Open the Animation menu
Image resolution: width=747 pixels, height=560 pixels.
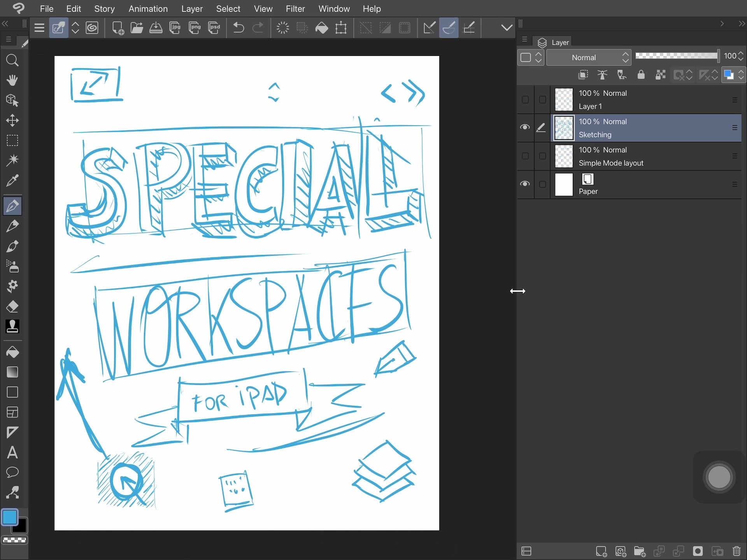[148, 9]
